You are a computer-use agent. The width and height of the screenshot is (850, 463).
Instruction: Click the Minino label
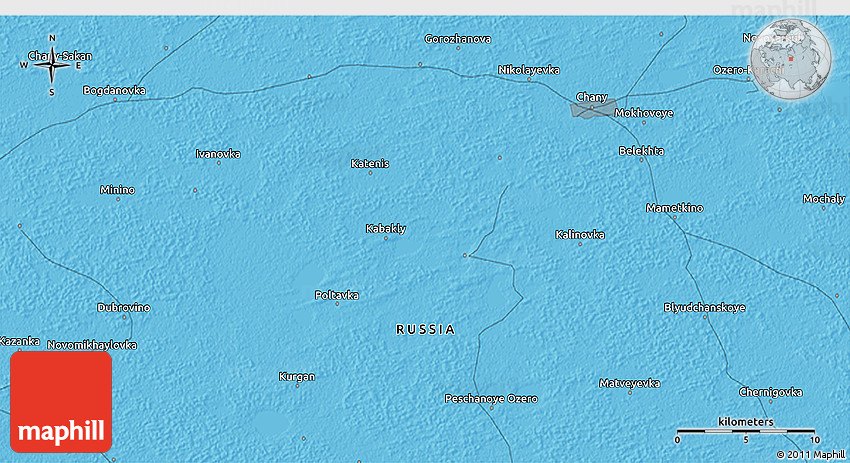click(117, 190)
